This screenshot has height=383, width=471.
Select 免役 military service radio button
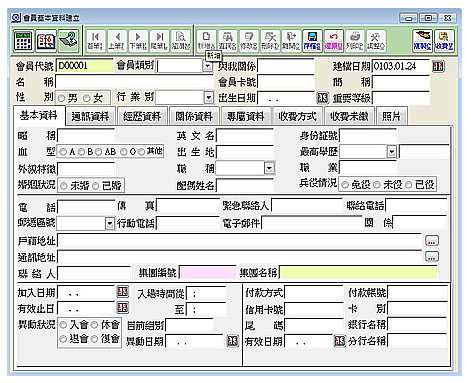pos(345,185)
